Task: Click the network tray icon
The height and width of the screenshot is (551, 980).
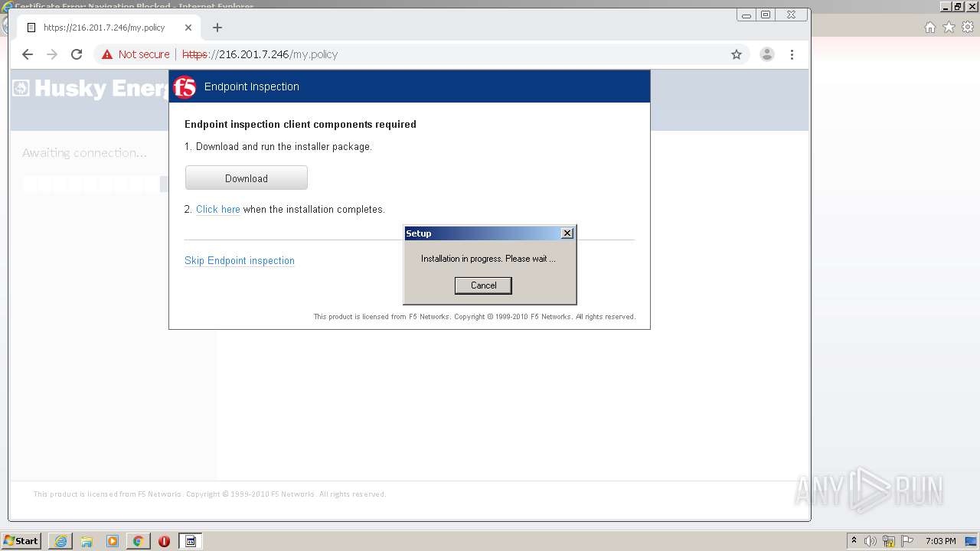Action: pos(889,541)
